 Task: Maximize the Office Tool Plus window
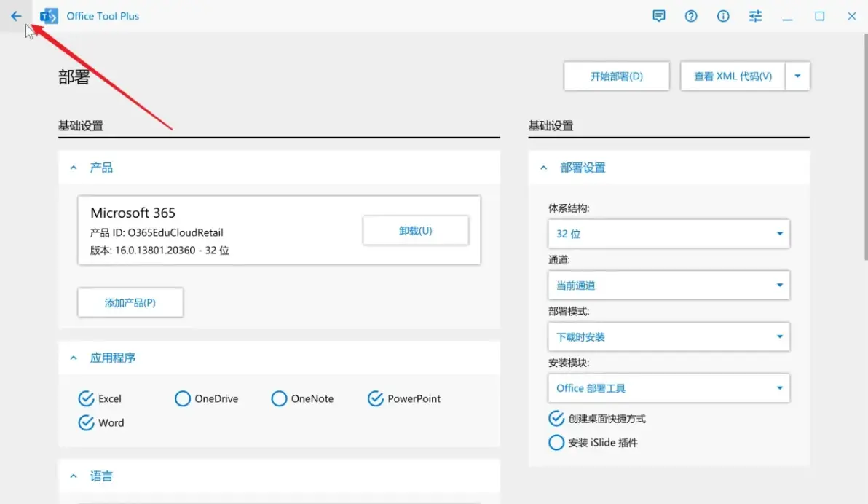coord(819,16)
